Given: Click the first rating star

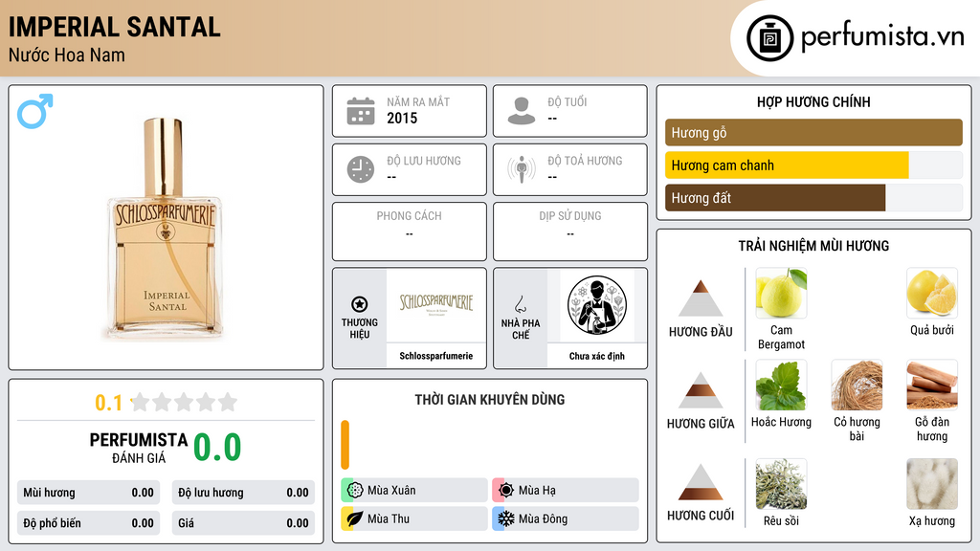Looking at the screenshot, I should coord(141,402).
